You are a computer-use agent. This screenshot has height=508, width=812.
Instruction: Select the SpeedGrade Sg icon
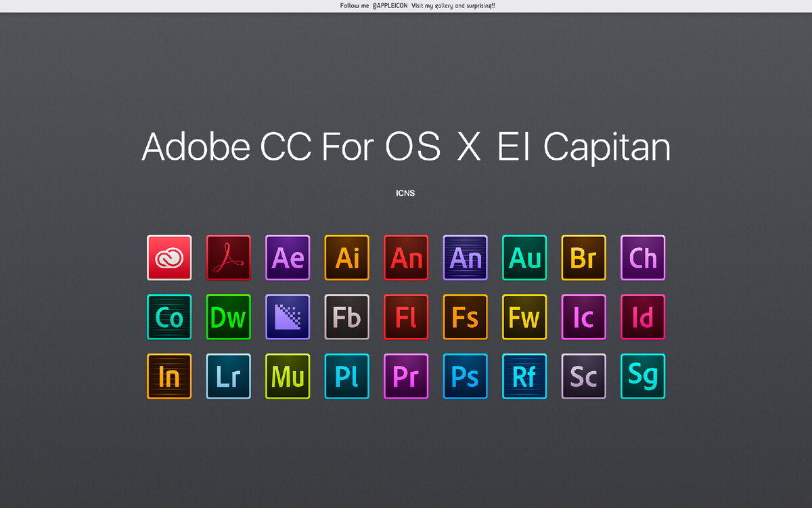pyautogui.click(x=643, y=376)
